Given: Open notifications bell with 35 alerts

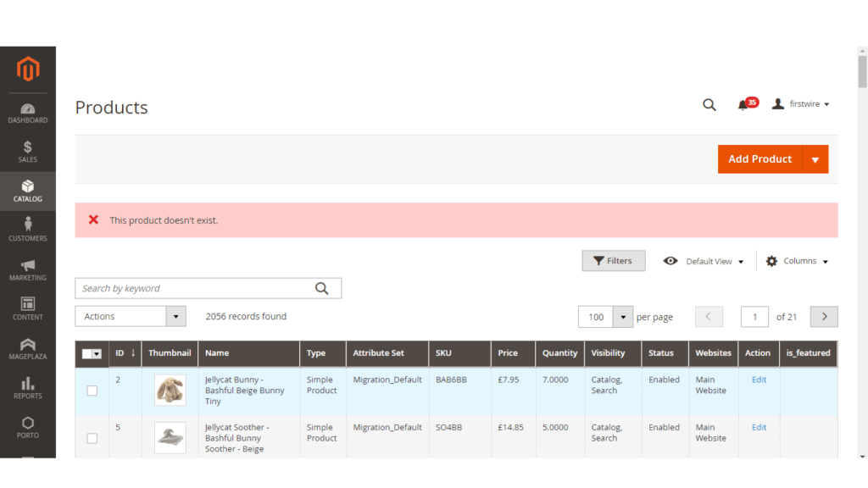Looking at the screenshot, I should [x=747, y=104].
